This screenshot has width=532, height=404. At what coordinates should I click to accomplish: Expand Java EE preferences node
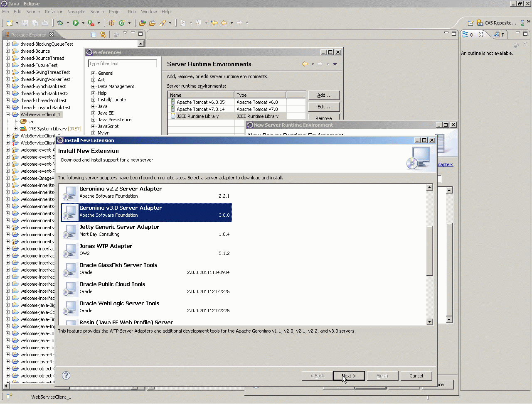point(94,113)
